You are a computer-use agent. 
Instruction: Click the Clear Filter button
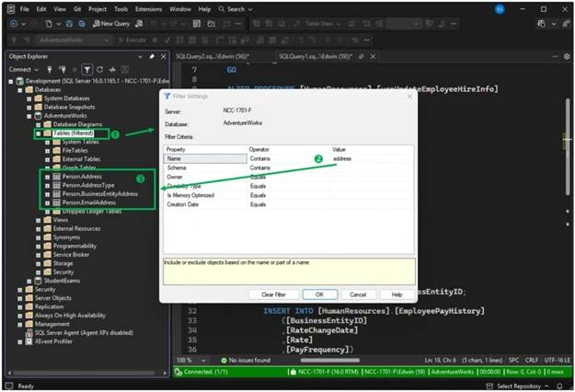click(273, 294)
